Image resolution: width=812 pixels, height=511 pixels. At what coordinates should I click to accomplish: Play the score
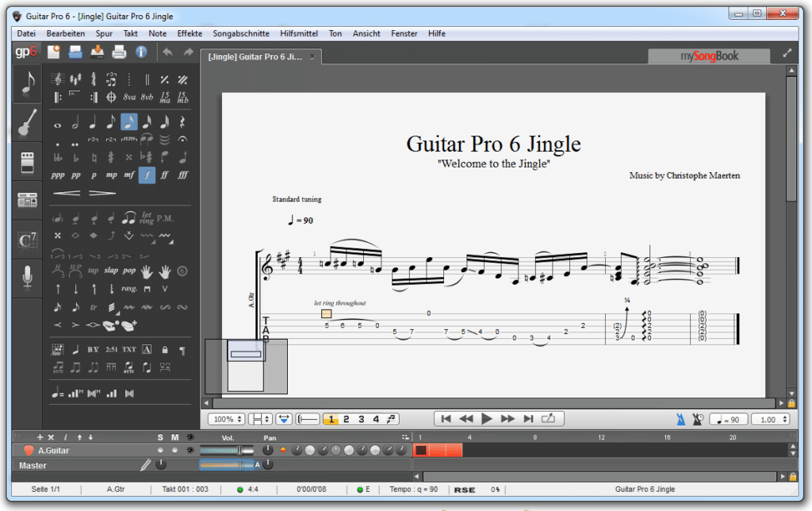point(486,418)
